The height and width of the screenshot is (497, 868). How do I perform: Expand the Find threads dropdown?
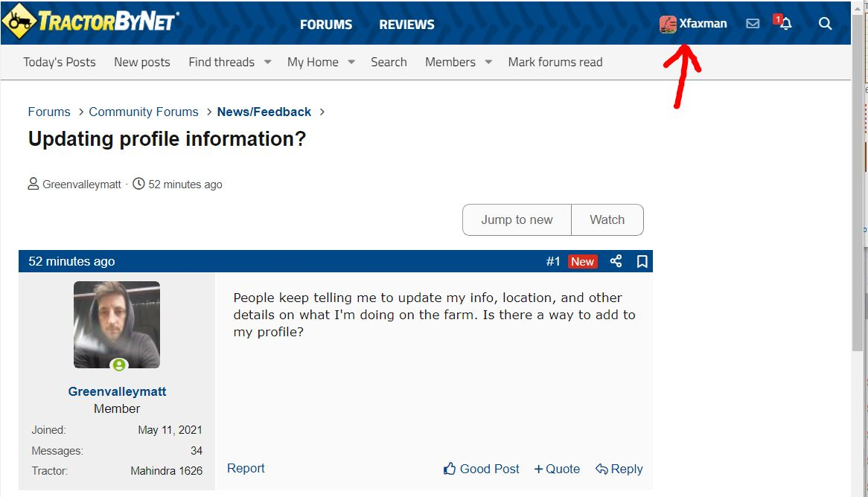click(x=267, y=62)
